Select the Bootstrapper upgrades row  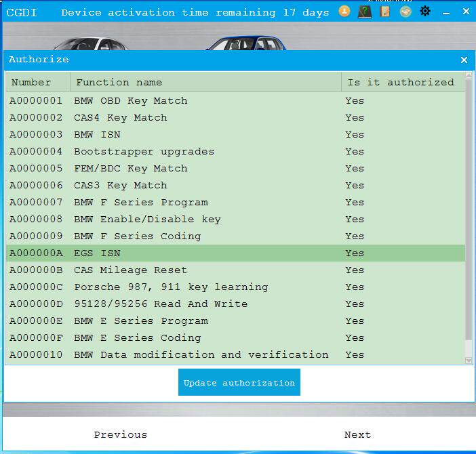click(x=235, y=152)
